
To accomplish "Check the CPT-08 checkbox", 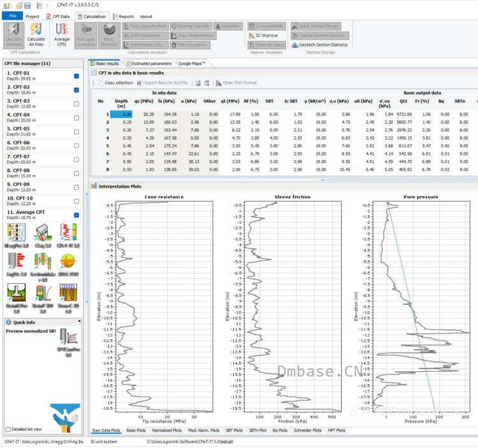I will 76,173.
